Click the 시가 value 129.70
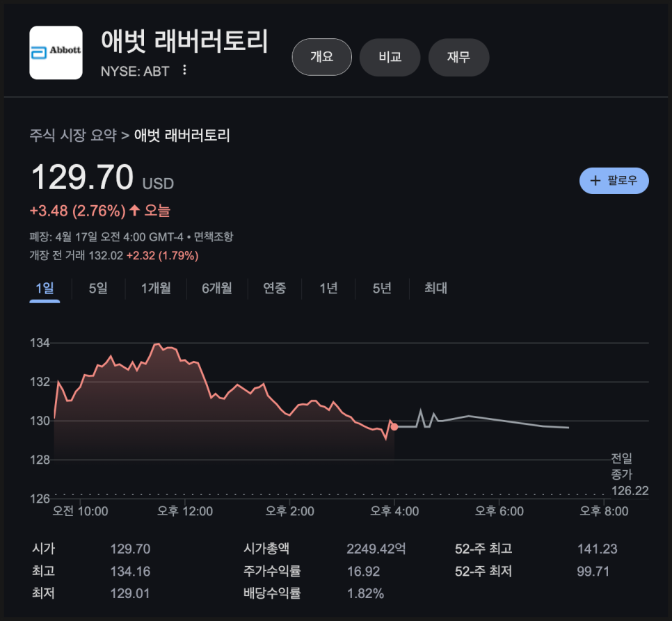 click(x=130, y=549)
